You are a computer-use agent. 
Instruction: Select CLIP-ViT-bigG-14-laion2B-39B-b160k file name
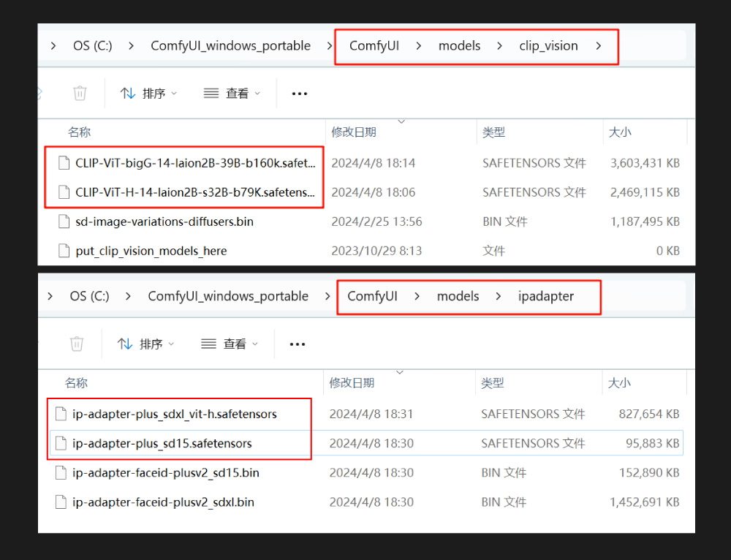click(x=195, y=163)
